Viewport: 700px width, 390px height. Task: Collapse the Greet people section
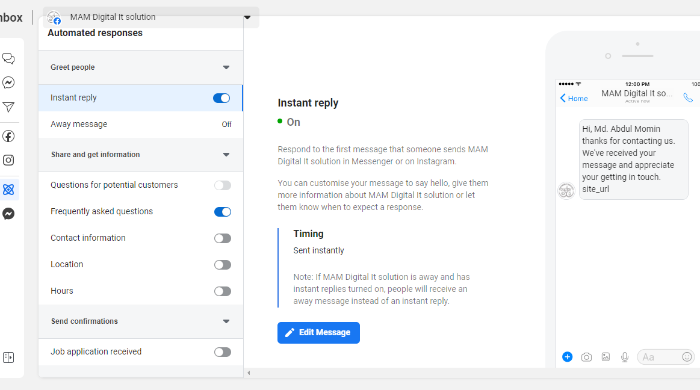pyautogui.click(x=226, y=67)
